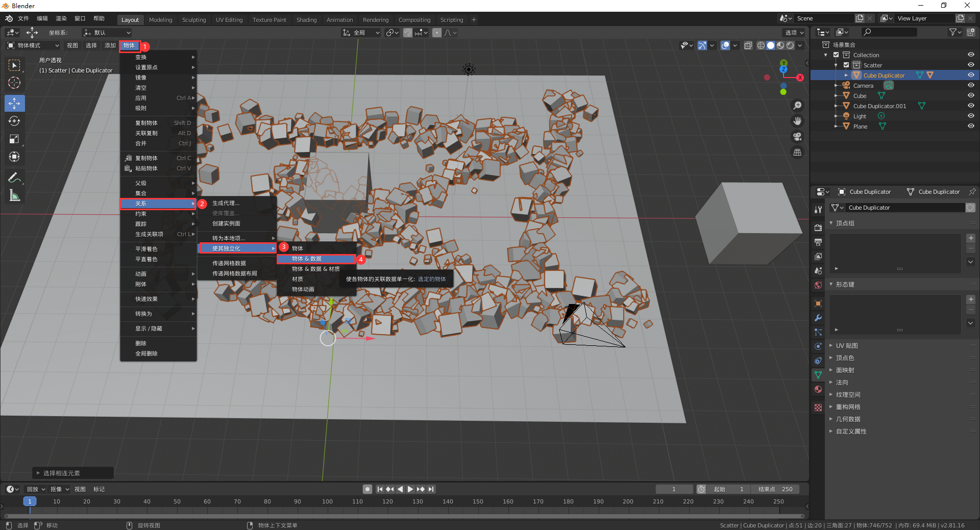Select the Measure tool
Image resolution: width=980 pixels, height=530 pixels.
coord(14,195)
